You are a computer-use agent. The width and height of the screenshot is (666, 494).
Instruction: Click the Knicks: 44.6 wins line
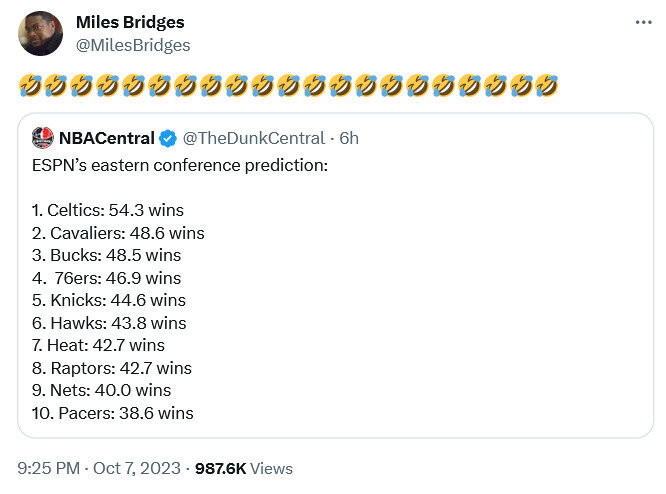[x=109, y=300]
